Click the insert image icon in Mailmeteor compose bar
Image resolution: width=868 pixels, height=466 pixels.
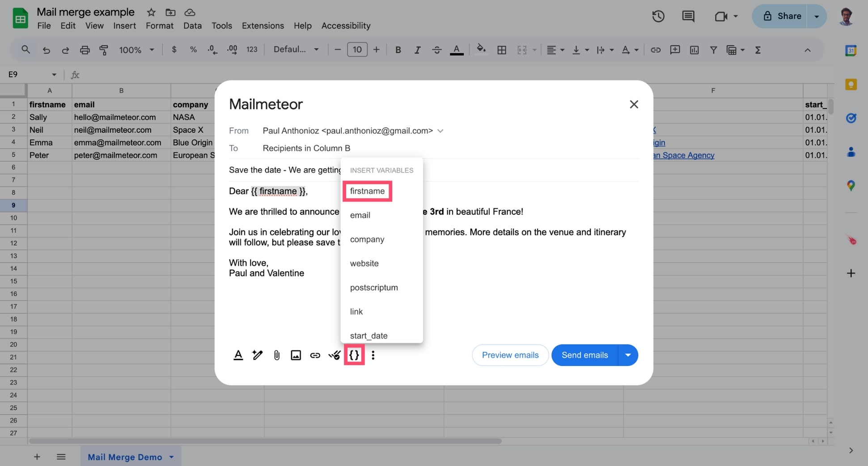(296, 355)
